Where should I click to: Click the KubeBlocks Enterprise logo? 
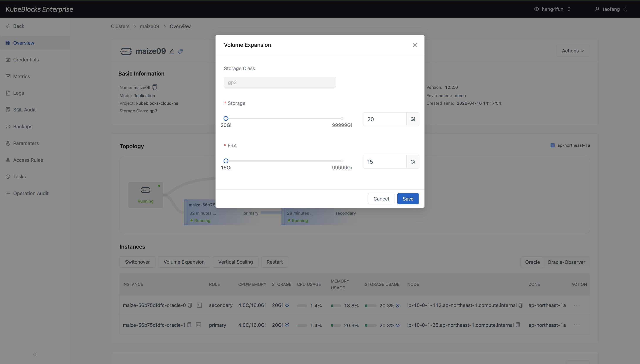point(39,9)
